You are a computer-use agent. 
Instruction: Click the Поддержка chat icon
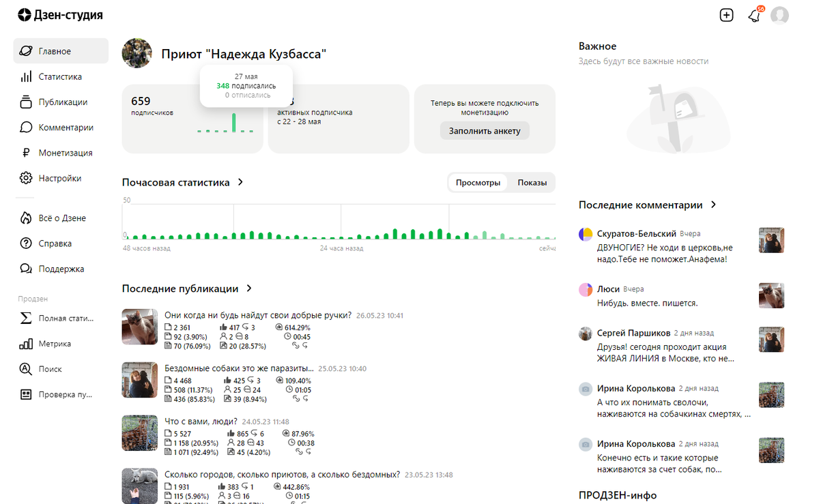point(26,269)
